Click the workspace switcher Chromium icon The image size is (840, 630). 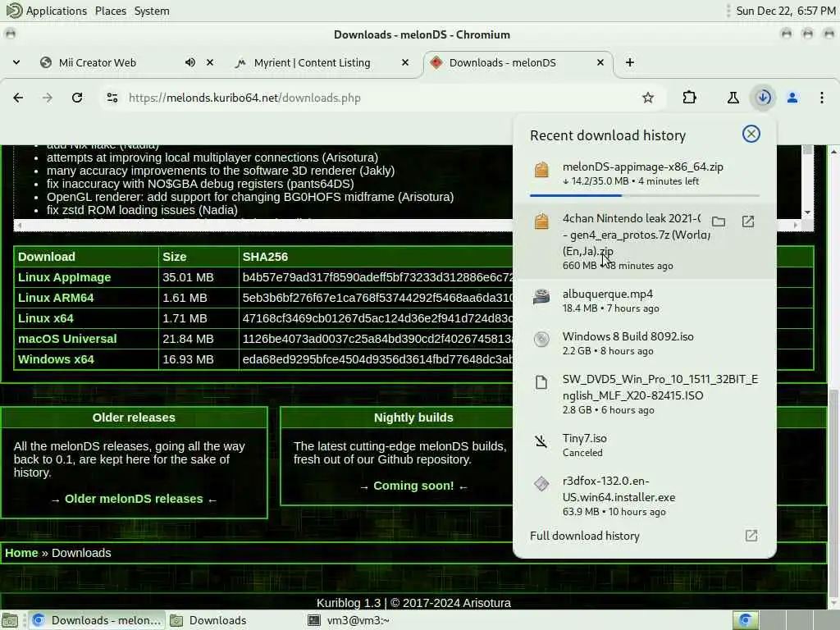(745, 620)
